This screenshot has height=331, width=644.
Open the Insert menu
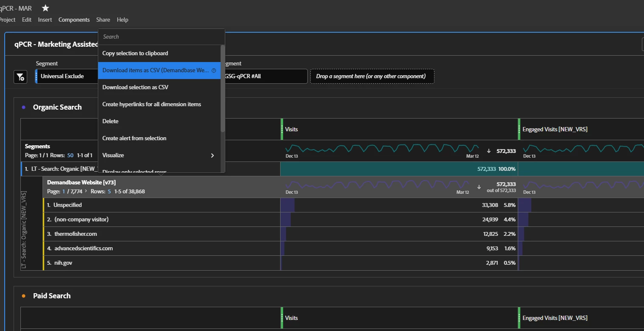click(x=45, y=20)
